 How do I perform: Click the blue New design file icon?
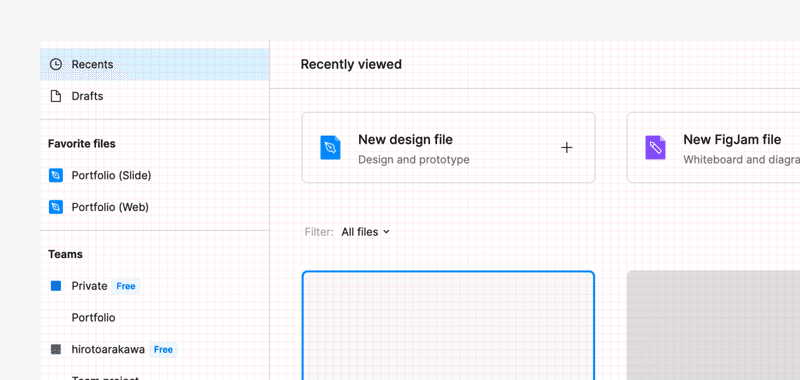(x=331, y=147)
